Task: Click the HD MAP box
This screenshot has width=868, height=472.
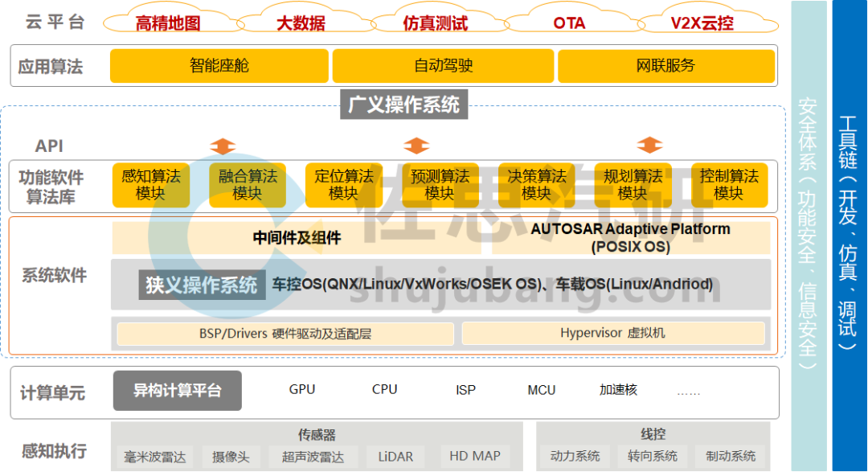Action: 475,456
